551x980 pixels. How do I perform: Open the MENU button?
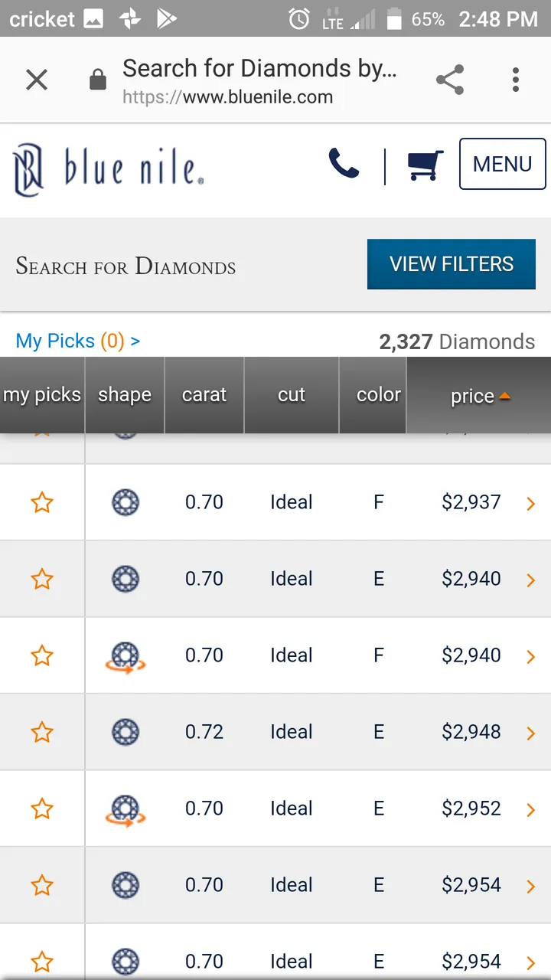click(x=503, y=164)
